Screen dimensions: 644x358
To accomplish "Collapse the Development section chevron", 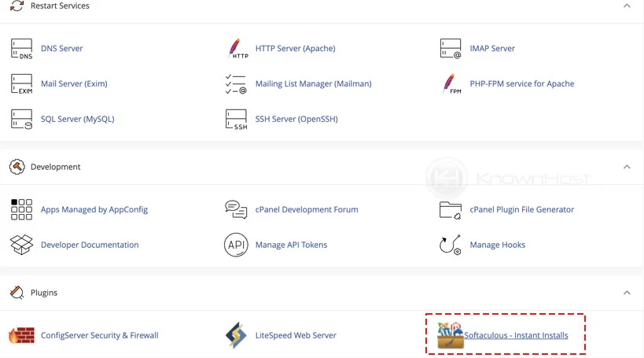I will click(627, 167).
